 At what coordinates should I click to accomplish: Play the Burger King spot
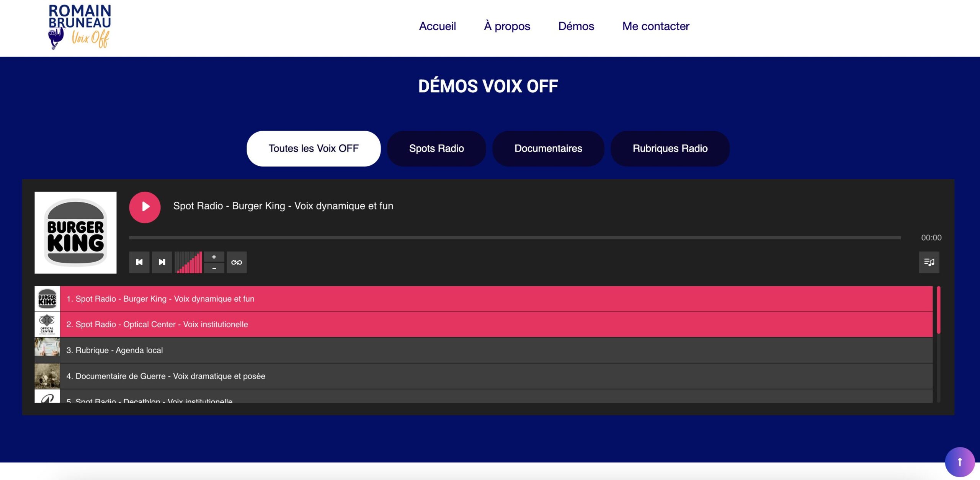(x=145, y=207)
